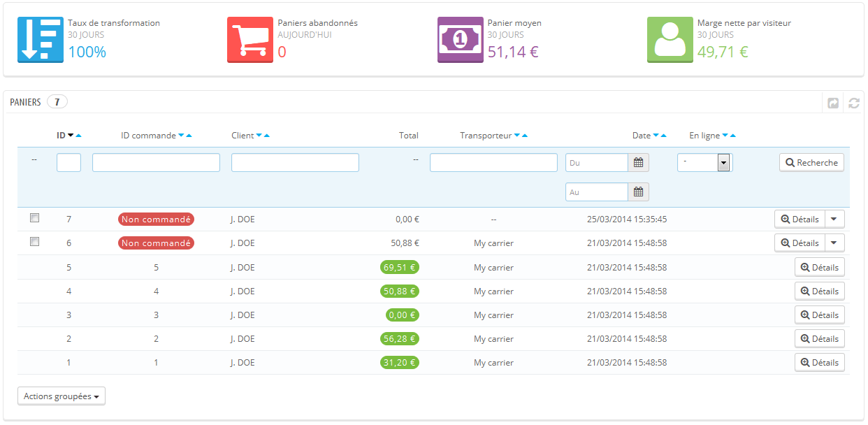Expand row actions caret for cart 6

coord(834,243)
